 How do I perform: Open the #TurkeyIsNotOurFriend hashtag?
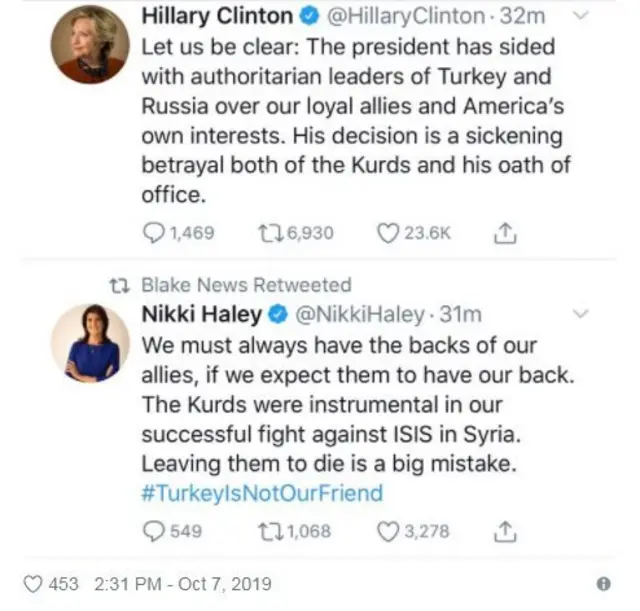click(x=262, y=493)
